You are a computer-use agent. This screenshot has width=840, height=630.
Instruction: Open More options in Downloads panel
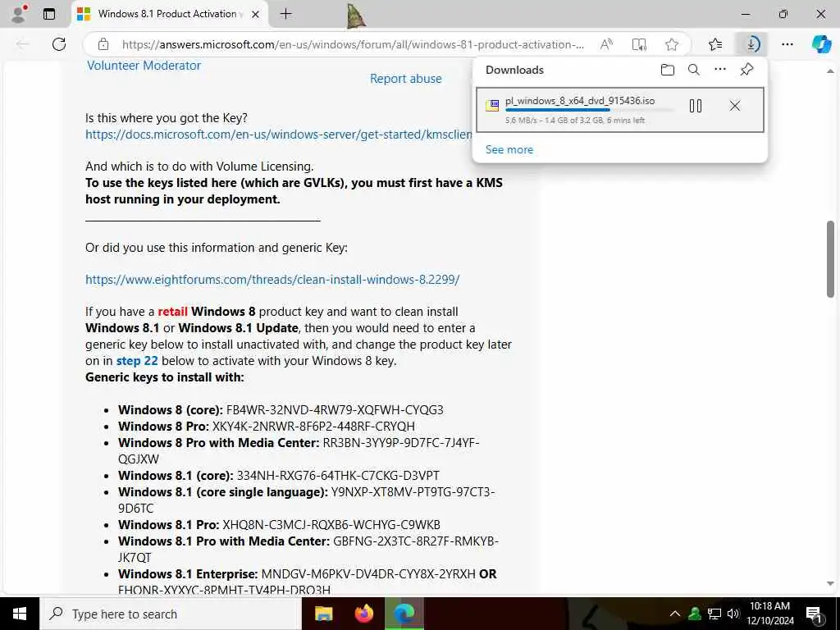[720, 69]
